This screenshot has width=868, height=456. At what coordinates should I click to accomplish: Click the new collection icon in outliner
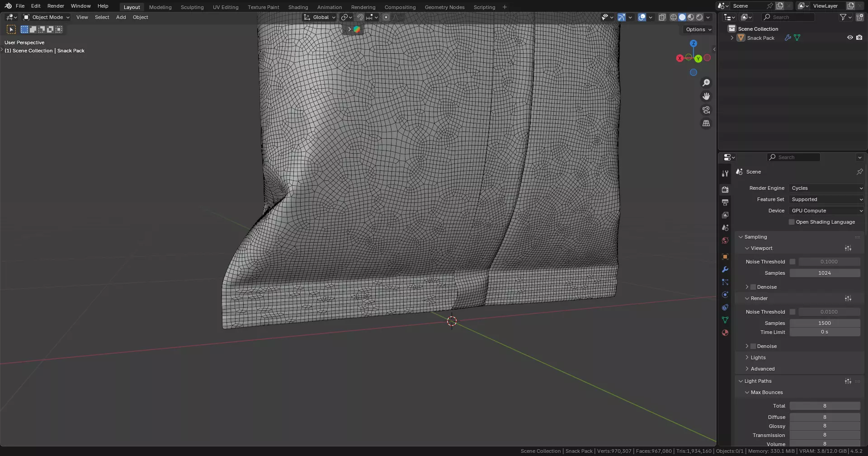coord(859,17)
